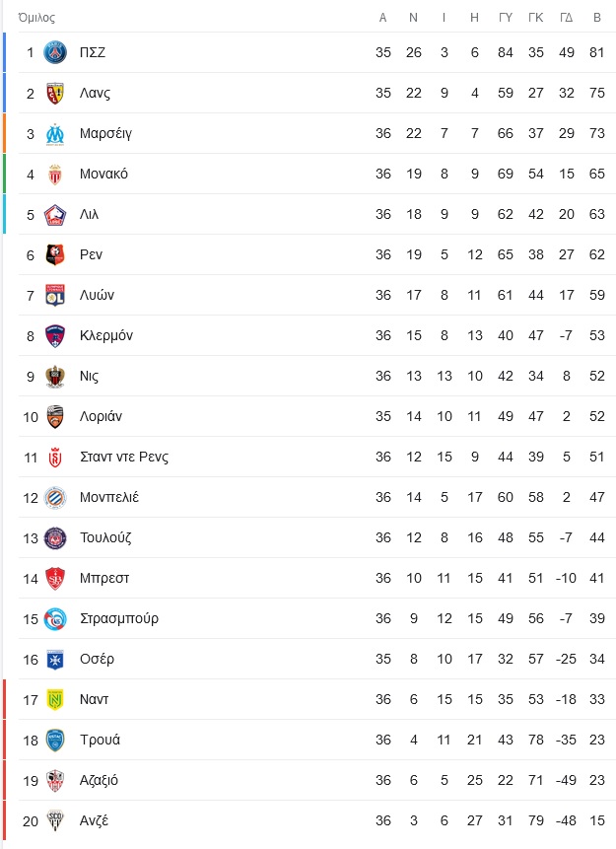Open the Σταντ ντε Ρενς team link
Image resolution: width=616 pixels, height=849 pixels.
click(124, 457)
